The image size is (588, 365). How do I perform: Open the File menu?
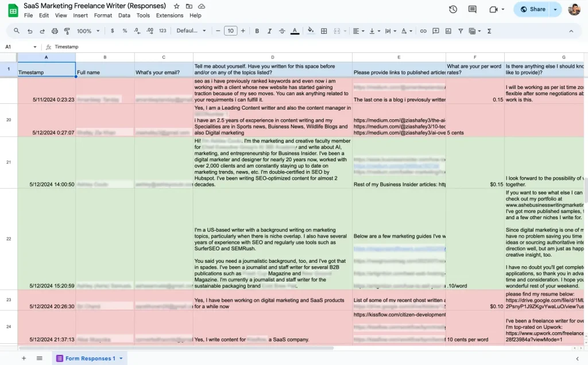pos(29,15)
